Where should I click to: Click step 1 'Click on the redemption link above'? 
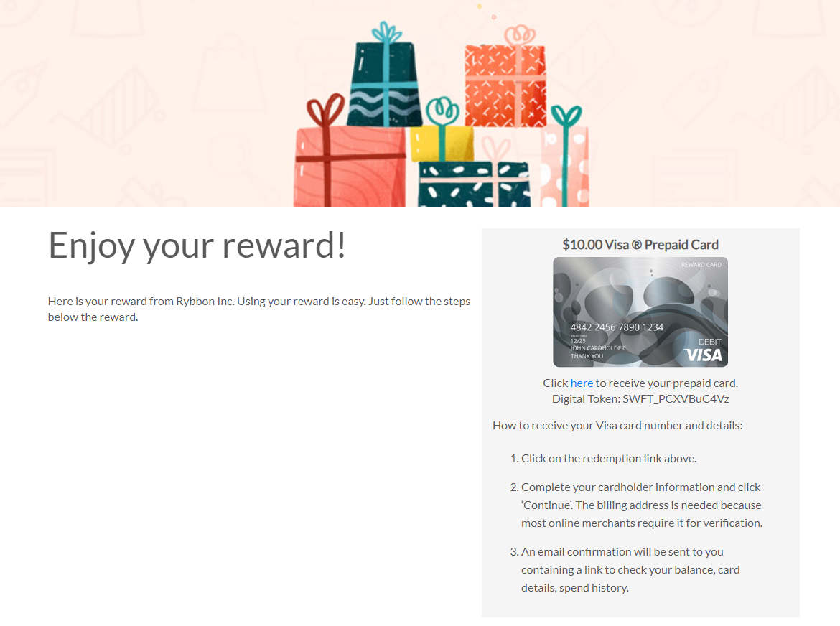click(603, 459)
